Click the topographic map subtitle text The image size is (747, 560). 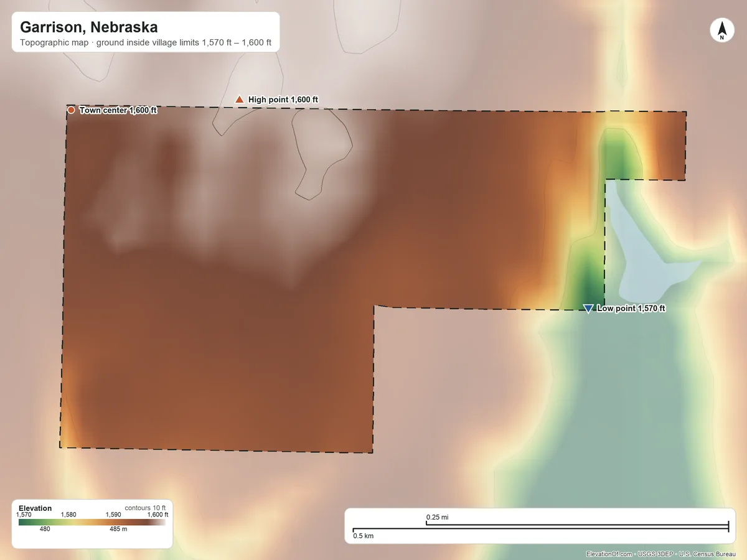coord(146,44)
